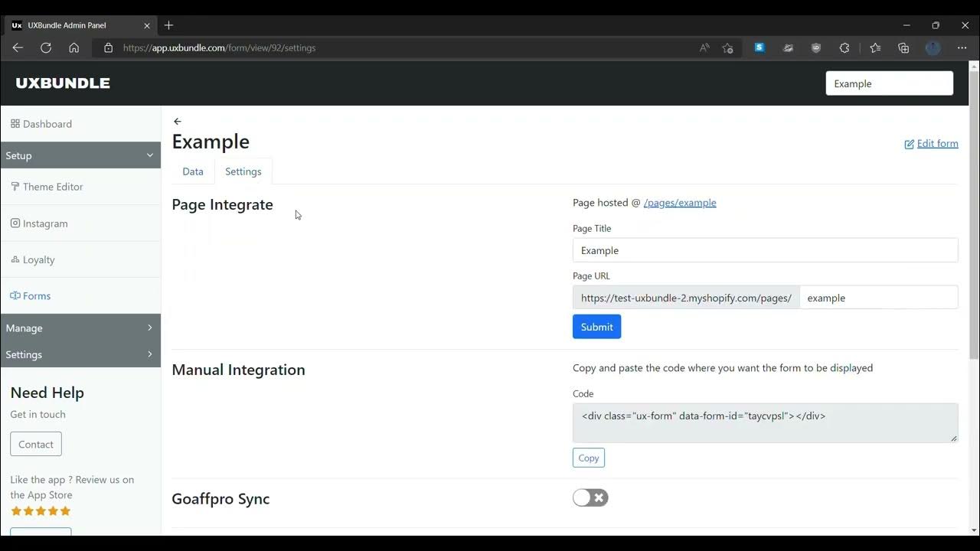Screen dimensions: 980x551
Task: Toggle the Goaffpro Sync switch
Action: tap(590, 498)
